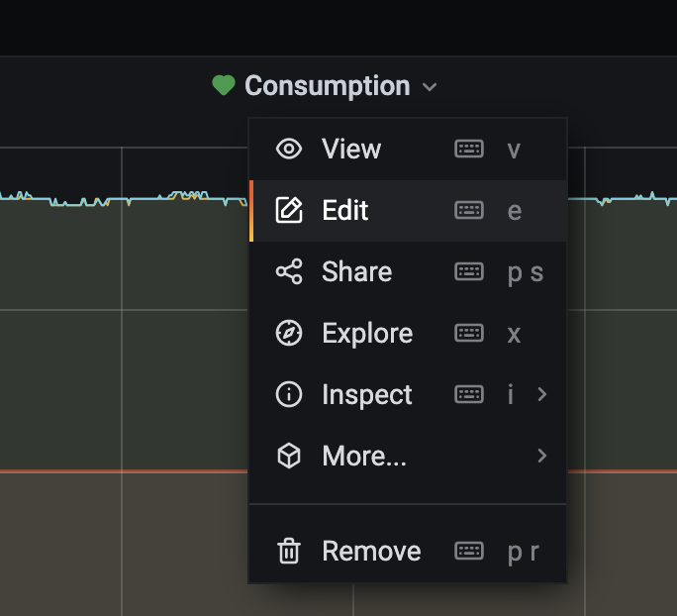677x616 pixels.
Task: Click keyboard shortcut icon in View row
Action: click(x=469, y=150)
